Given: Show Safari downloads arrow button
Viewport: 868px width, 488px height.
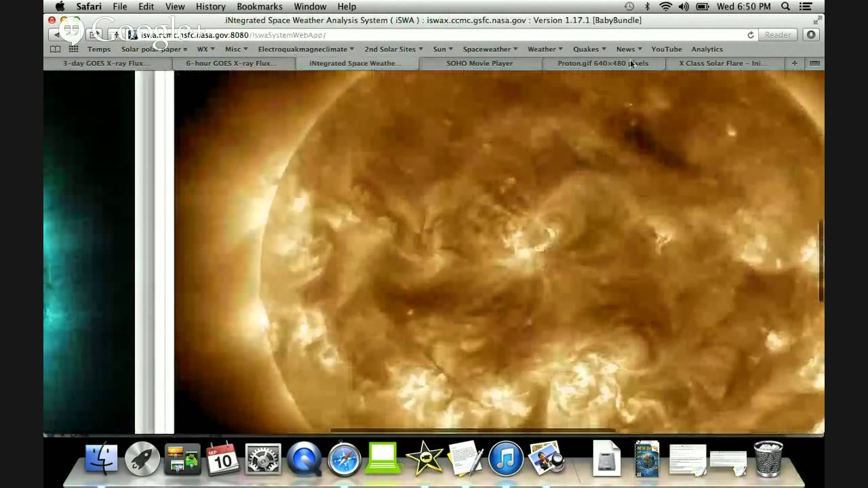Looking at the screenshot, I should tap(811, 35).
